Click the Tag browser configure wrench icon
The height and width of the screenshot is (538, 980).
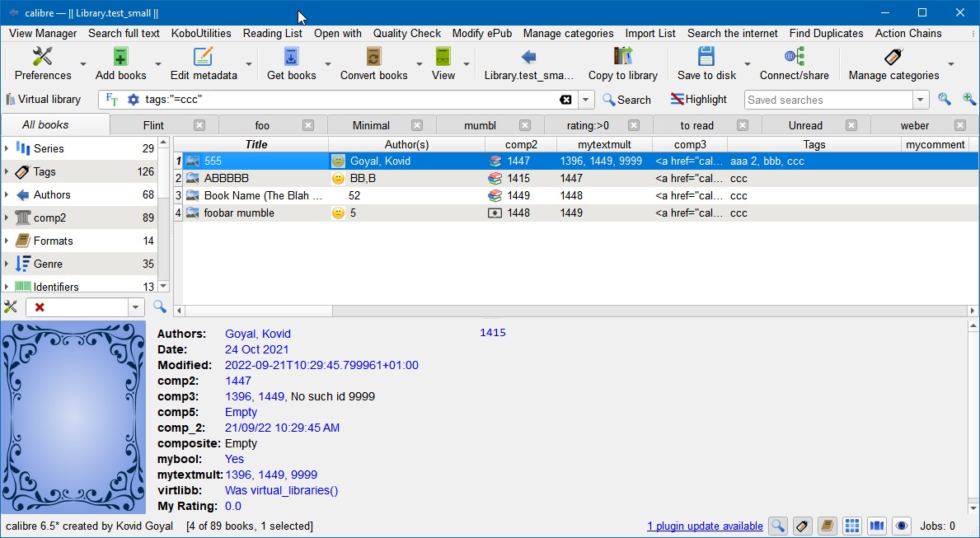pyautogui.click(x=11, y=306)
